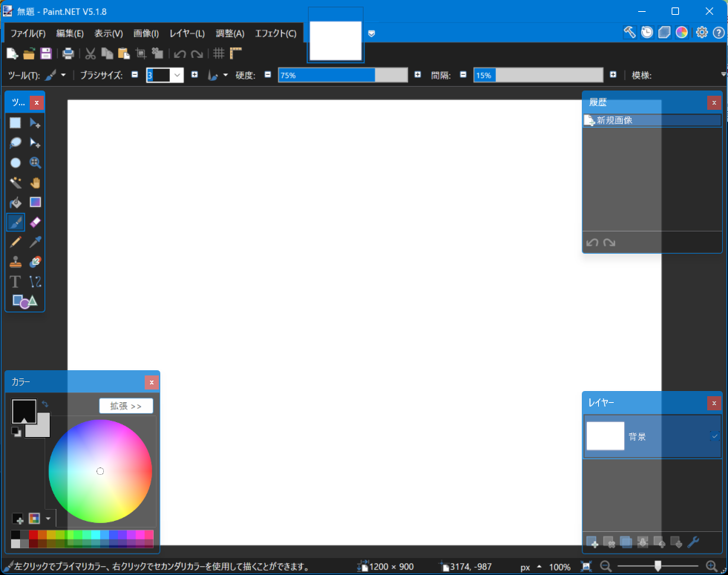Select the Pencil tool
Image resolution: width=728 pixels, height=575 pixels.
16,242
